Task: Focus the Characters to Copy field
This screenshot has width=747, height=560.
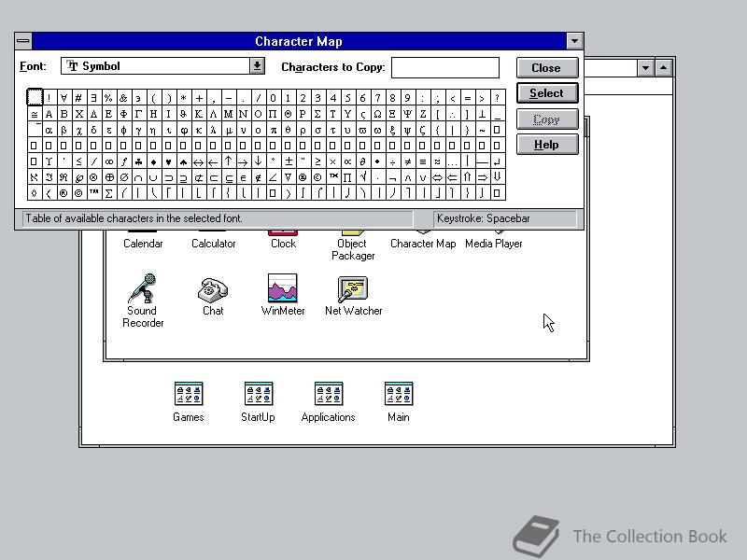Action: click(x=445, y=67)
